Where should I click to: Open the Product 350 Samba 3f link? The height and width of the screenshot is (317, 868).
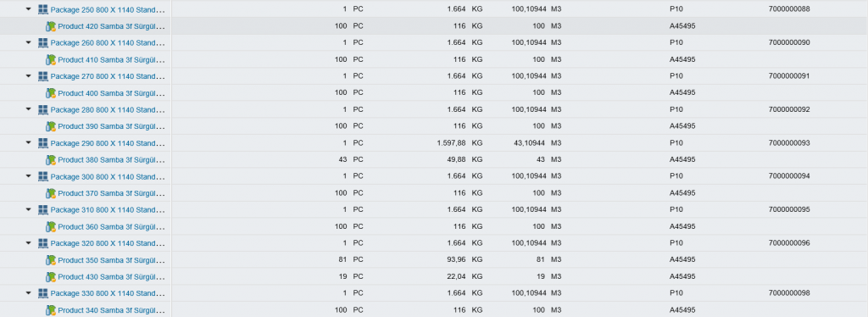(x=111, y=260)
